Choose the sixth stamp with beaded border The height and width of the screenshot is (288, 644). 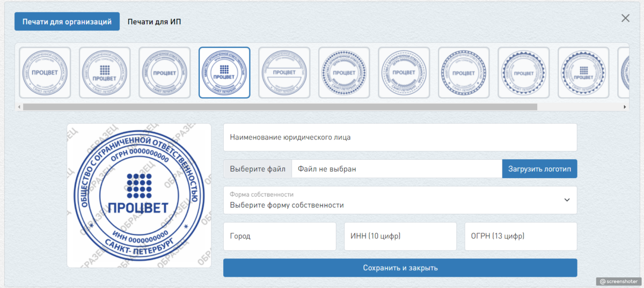pyautogui.click(x=344, y=72)
